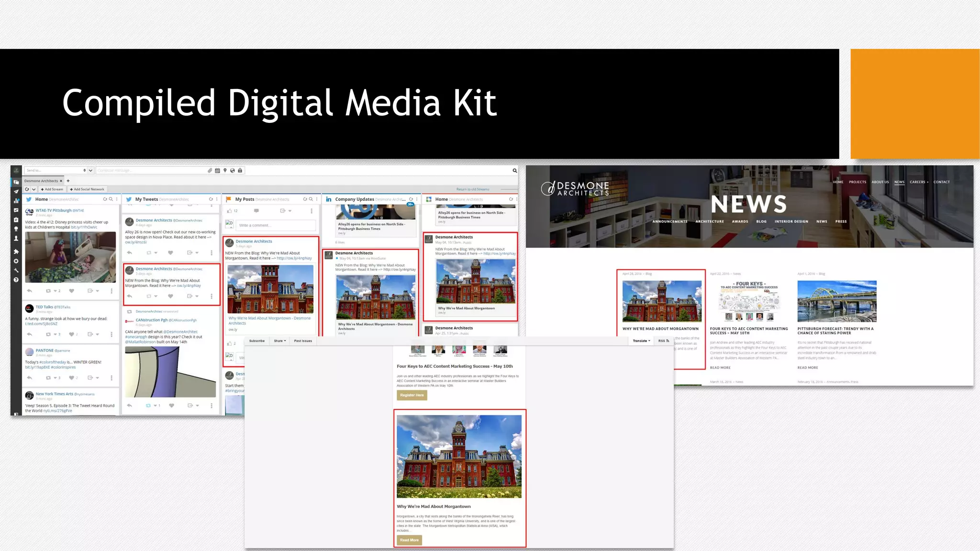Open the Streams icon in Hootsuite sidebar

(16, 182)
